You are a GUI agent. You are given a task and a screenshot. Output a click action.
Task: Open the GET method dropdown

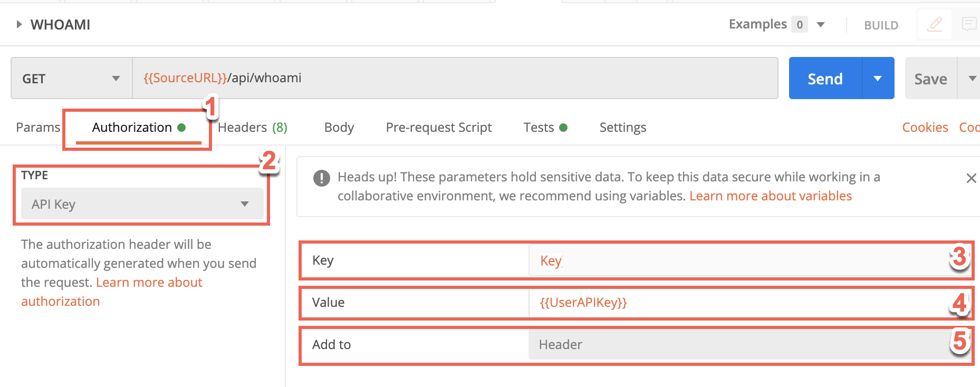71,79
